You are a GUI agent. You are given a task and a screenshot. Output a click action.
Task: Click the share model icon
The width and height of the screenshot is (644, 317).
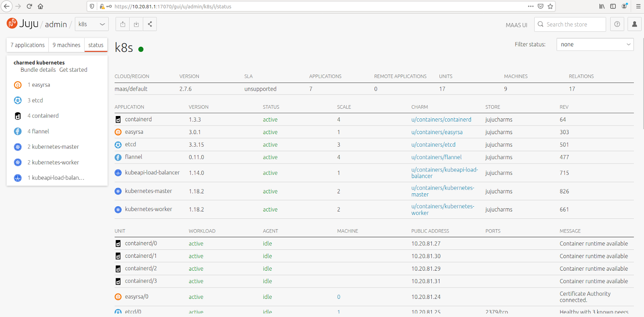tap(150, 24)
